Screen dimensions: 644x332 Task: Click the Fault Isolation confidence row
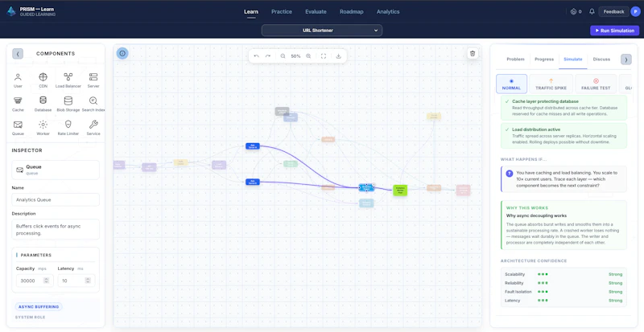(x=563, y=292)
